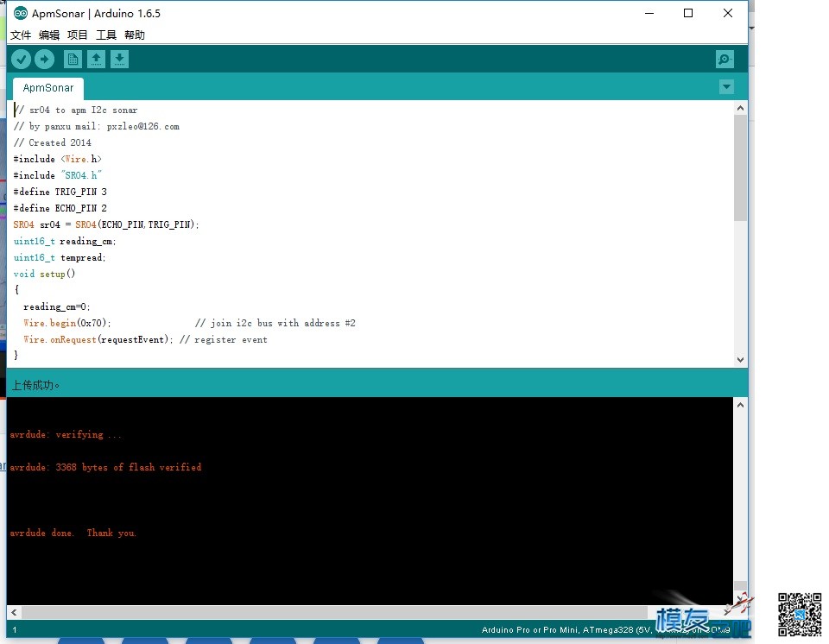The image size is (829, 644).
Task: Click the line '#include "SR04.h"'
Action: 57,175
